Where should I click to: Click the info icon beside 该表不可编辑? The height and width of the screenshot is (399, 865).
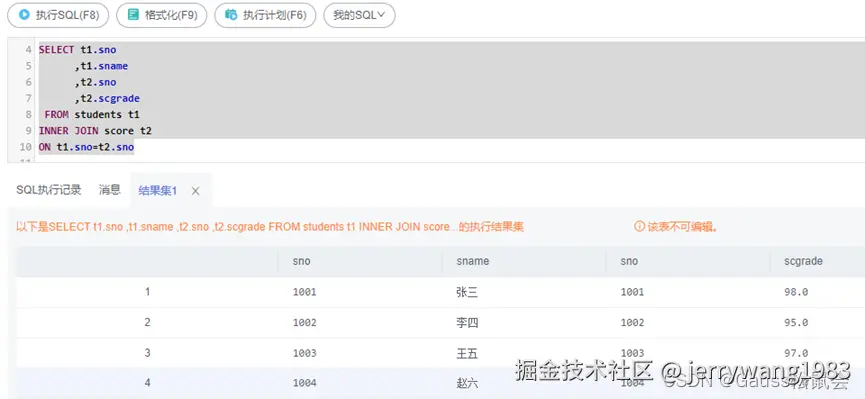(639, 226)
